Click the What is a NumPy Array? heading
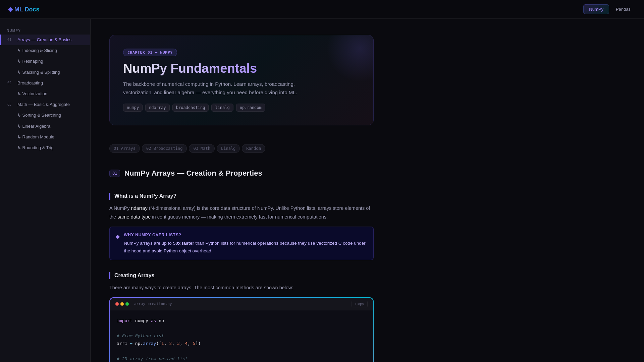 coord(145,196)
